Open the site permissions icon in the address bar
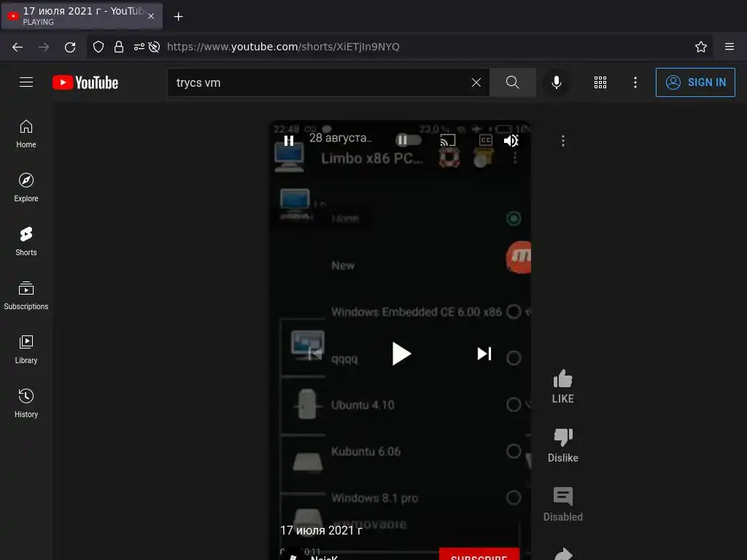 pyautogui.click(x=139, y=47)
